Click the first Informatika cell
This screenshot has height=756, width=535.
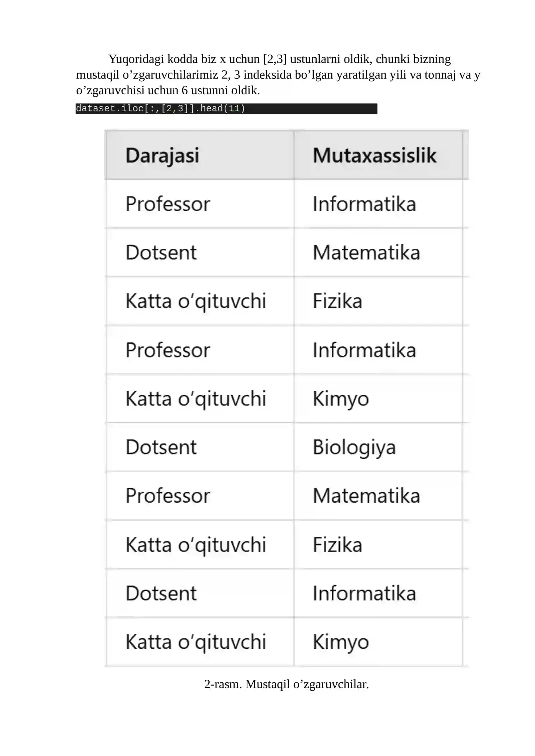coord(378,204)
